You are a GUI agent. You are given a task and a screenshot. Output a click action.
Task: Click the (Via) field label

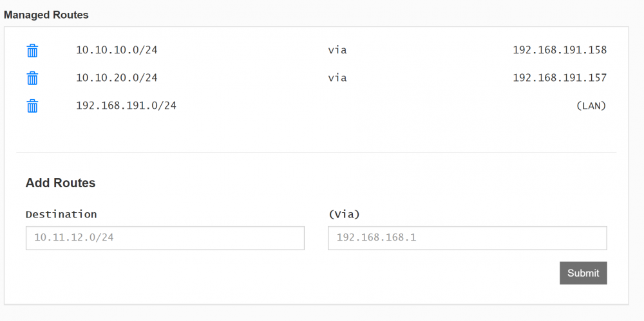pos(344,214)
